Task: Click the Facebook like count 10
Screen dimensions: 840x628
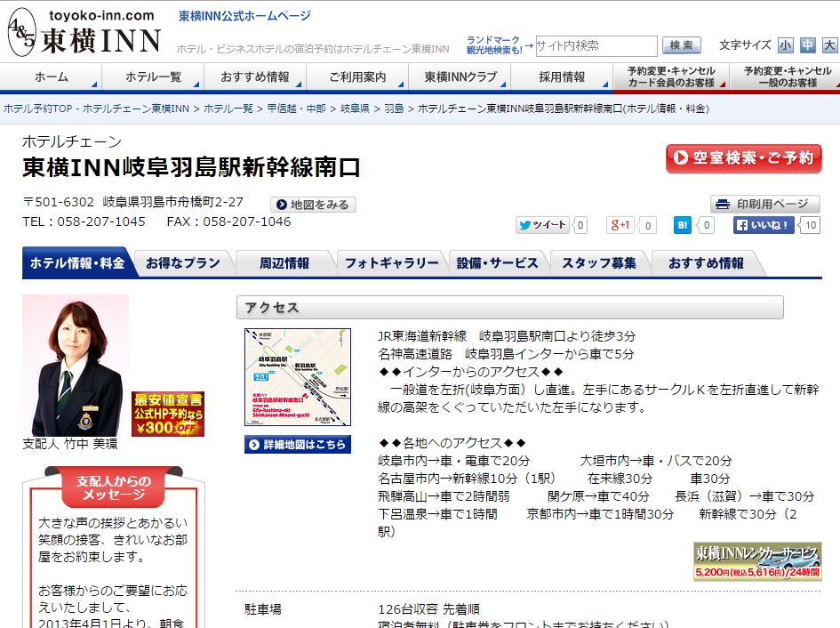Action: 810,225
